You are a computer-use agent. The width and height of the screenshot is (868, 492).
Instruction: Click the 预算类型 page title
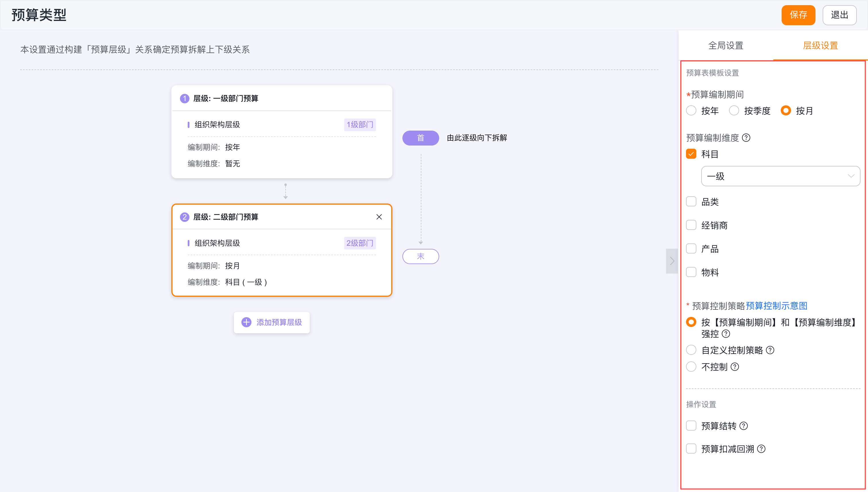pos(39,15)
